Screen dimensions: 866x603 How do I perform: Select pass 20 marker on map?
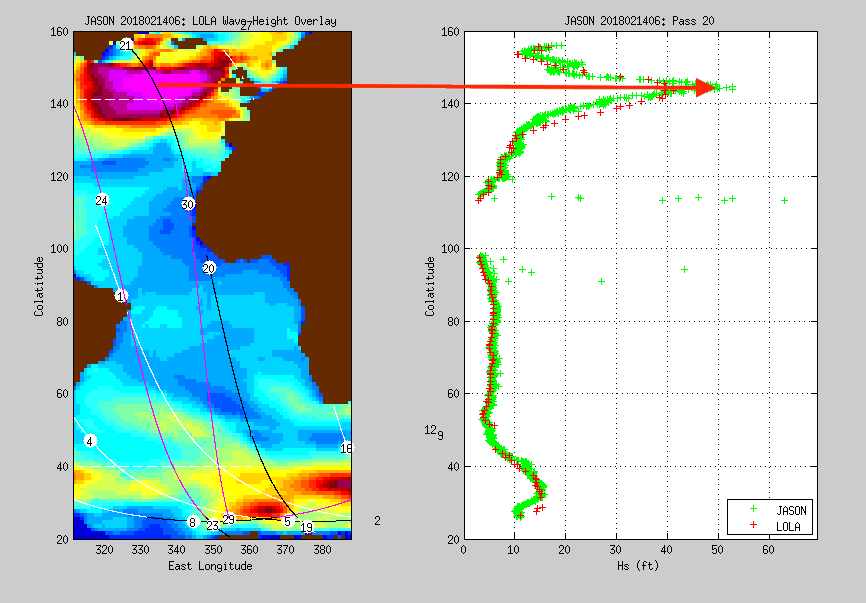click(x=209, y=268)
